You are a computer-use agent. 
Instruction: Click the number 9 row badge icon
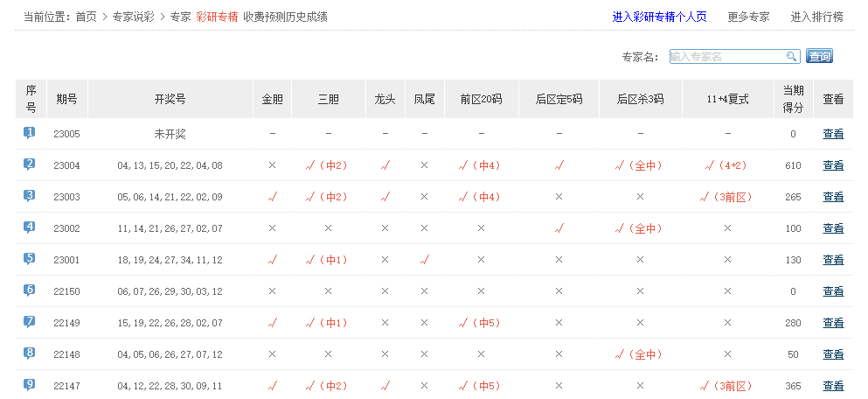coord(30,385)
